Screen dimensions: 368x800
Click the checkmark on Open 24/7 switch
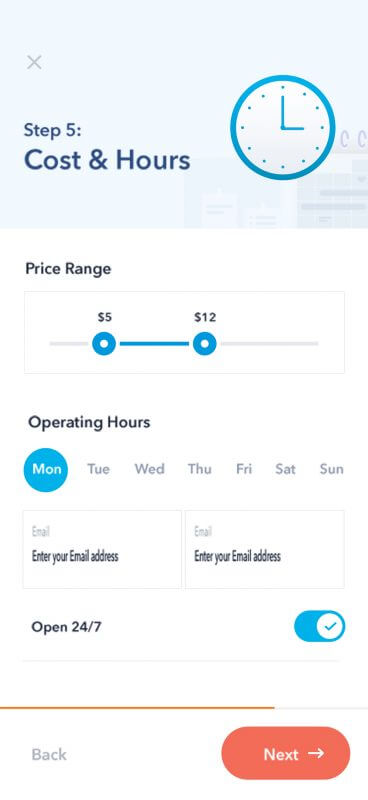[x=331, y=626]
